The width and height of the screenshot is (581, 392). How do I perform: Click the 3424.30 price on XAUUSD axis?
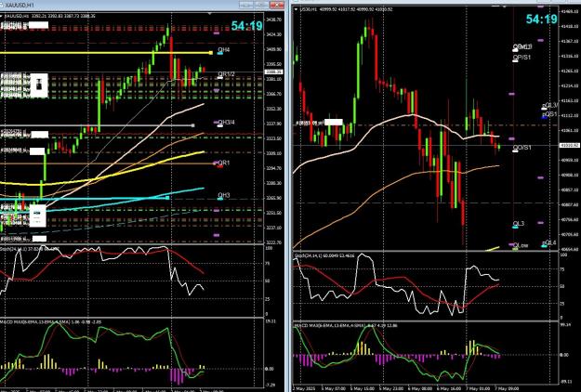274,34
